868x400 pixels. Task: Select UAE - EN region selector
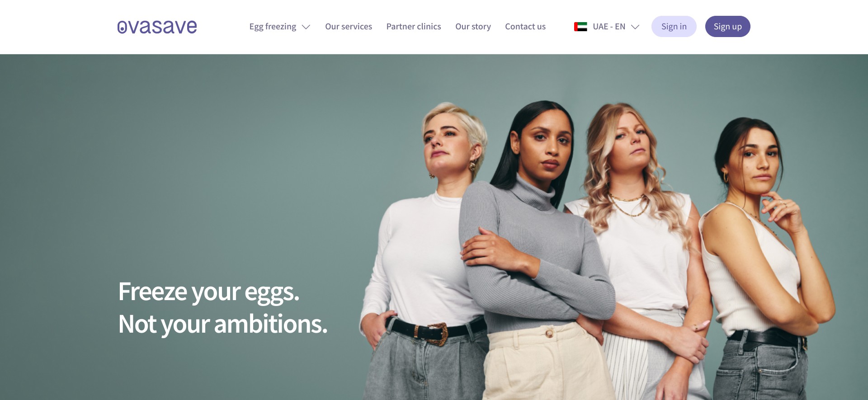point(607,27)
